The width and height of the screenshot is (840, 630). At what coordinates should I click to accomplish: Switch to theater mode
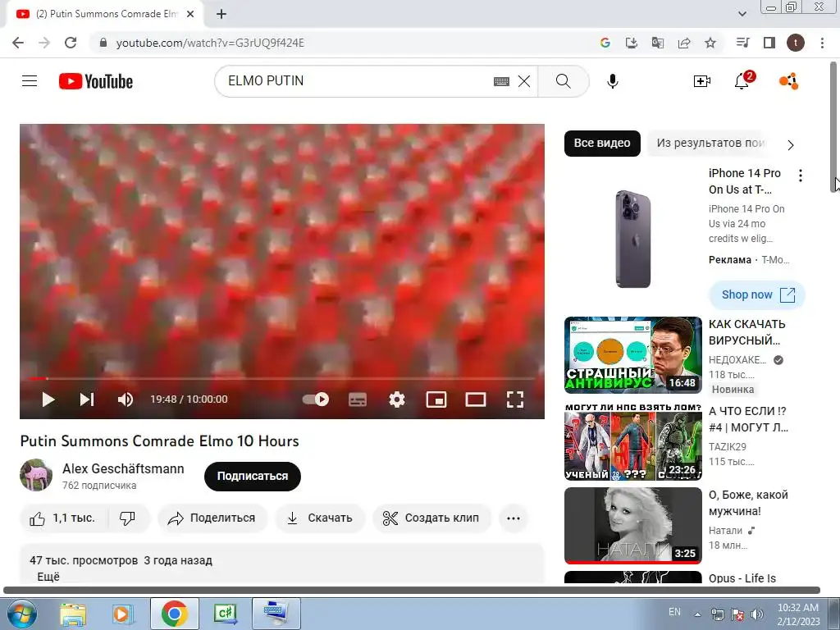pos(476,399)
